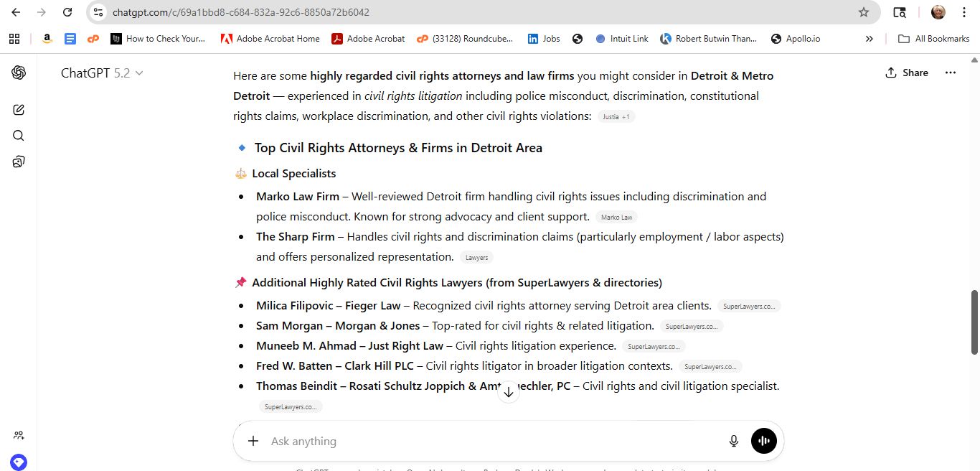Screen dimensions: 980x471
Task: Click the 'Top Civil Rights Attorneys & Firms' heading
Action: [x=398, y=147]
